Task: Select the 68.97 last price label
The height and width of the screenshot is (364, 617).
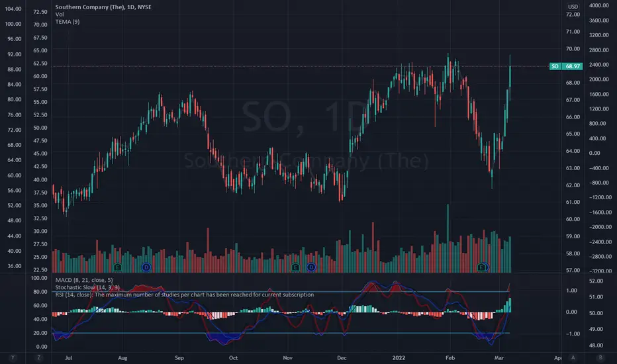Action: tap(573, 66)
